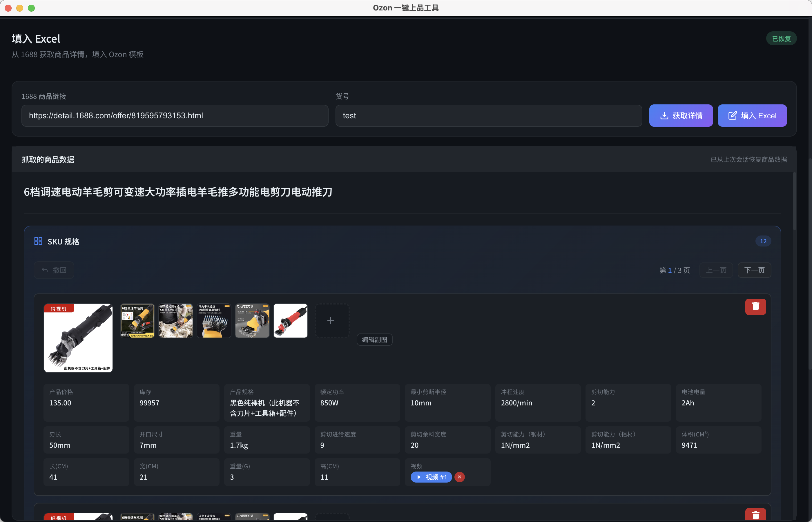The height and width of the screenshot is (522, 812).
Task: Play 视频 #1
Action: (x=431, y=477)
